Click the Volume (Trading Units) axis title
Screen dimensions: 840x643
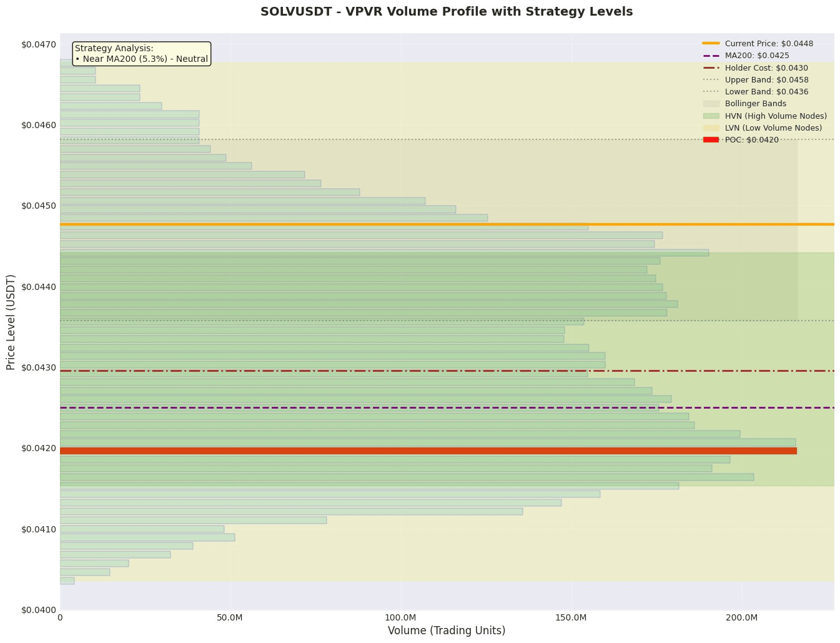447,631
